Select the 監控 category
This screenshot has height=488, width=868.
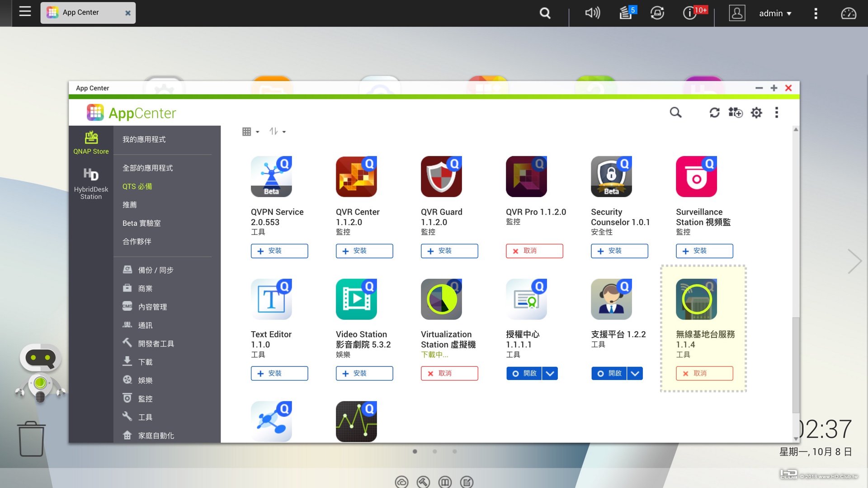pos(145,399)
